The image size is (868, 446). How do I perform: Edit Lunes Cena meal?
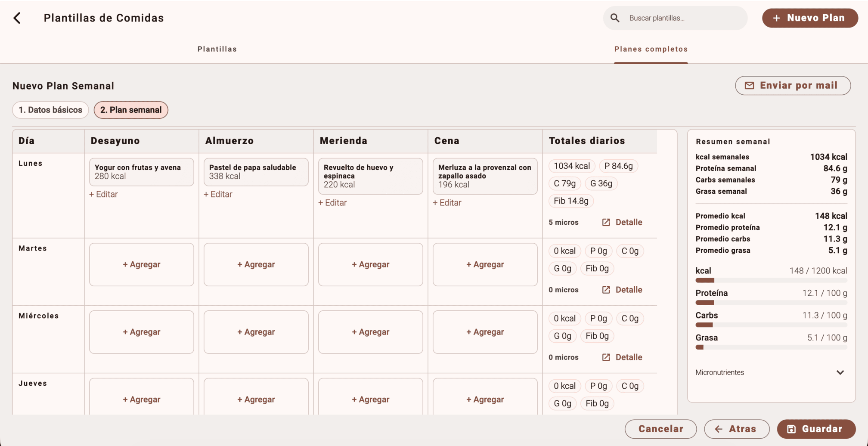[x=447, y=203]
